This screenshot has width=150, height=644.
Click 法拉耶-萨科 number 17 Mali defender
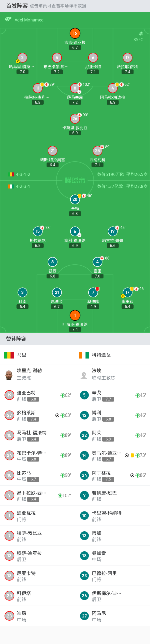pyautogui.click(x=127, y=58)
